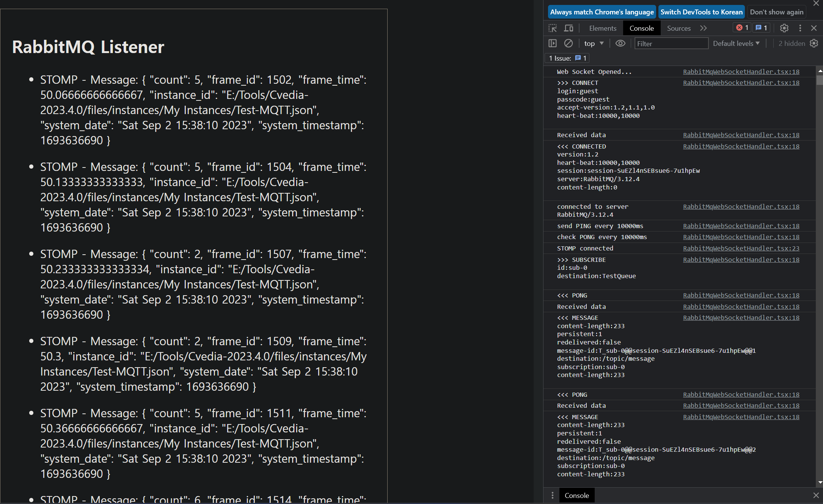Screen dimensions: 823x504
Task: Activate the inspect element picker icon
Action: click(553, 28)
